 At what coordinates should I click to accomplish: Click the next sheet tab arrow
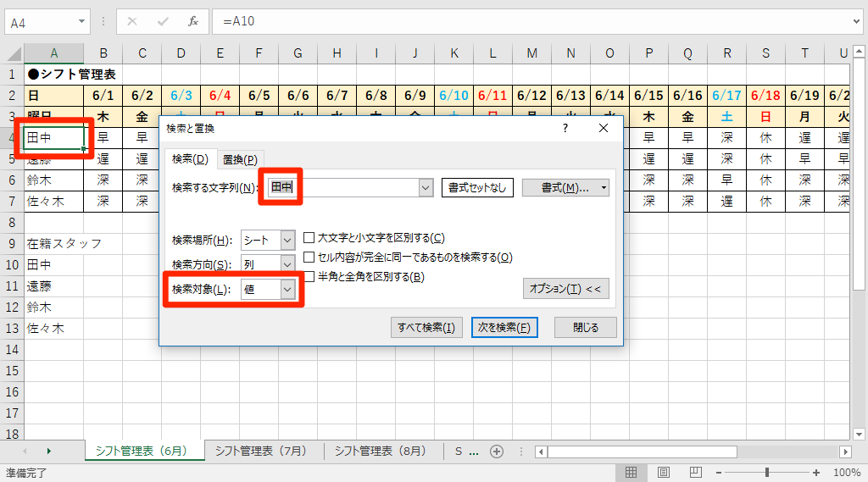48,452
